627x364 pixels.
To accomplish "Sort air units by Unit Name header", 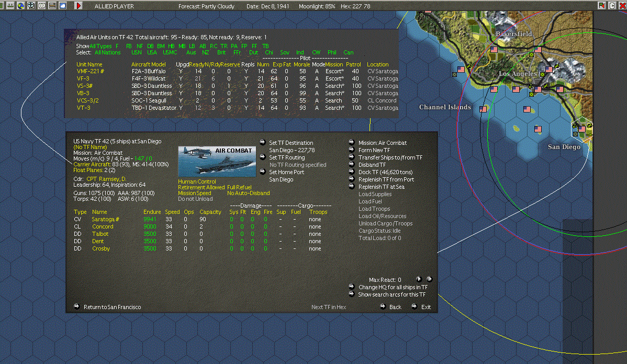I will (x=89, y=64).
